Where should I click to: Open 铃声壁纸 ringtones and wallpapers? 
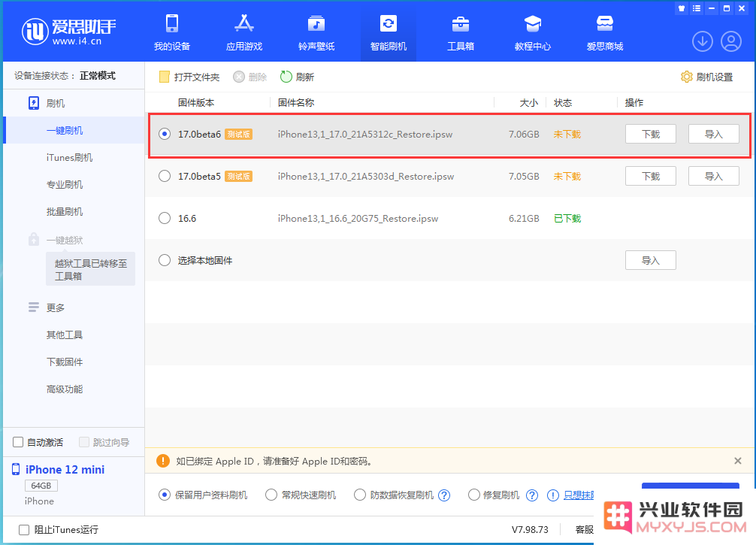316,32
